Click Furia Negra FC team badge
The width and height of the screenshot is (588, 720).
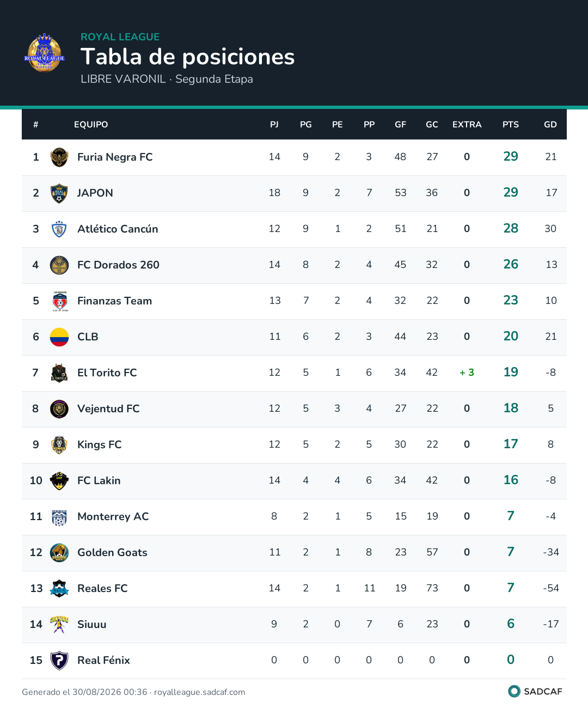[x=59, y=157]
